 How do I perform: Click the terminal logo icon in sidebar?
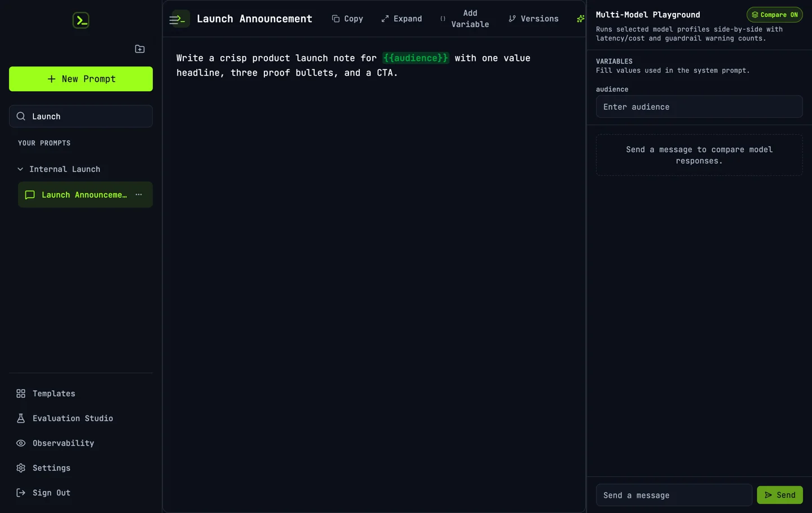pos(81,20)
